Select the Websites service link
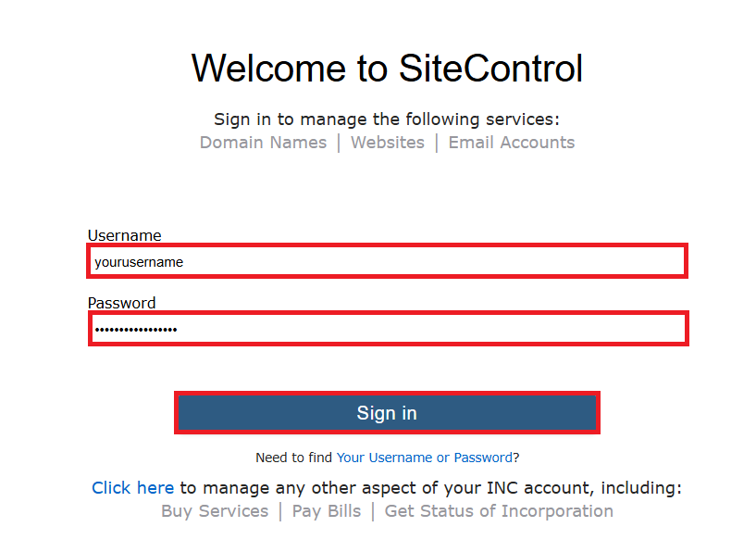This screenshot has width=756, height=552. tap(387, 143)
